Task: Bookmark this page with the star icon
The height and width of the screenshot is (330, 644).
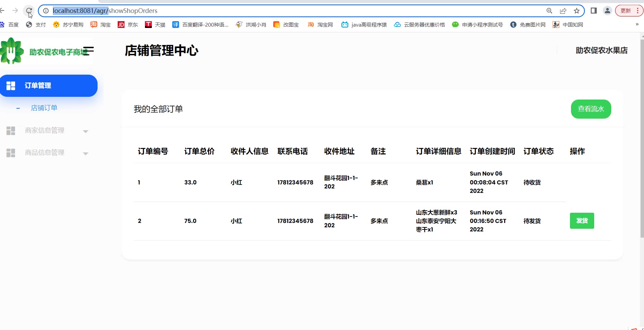Action: tap(576, 11)
